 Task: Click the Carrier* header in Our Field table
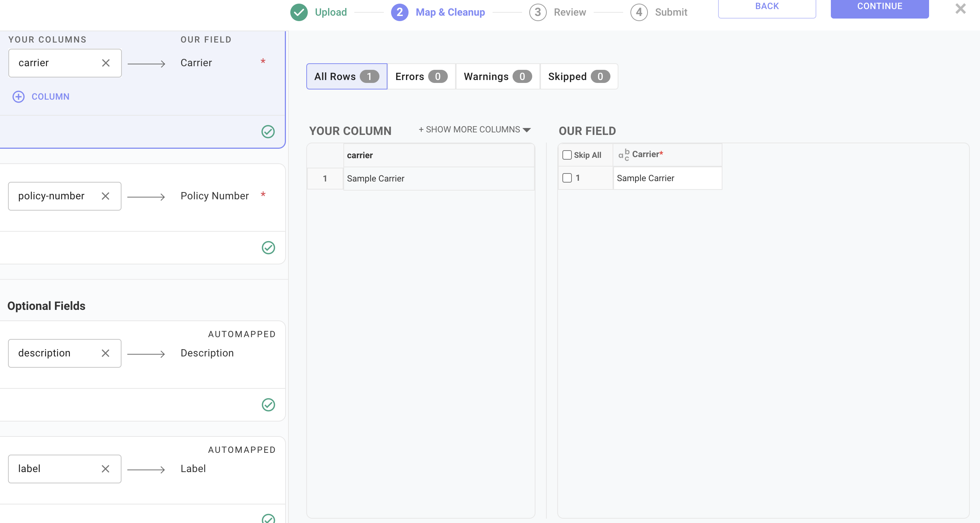click(667, 155)
